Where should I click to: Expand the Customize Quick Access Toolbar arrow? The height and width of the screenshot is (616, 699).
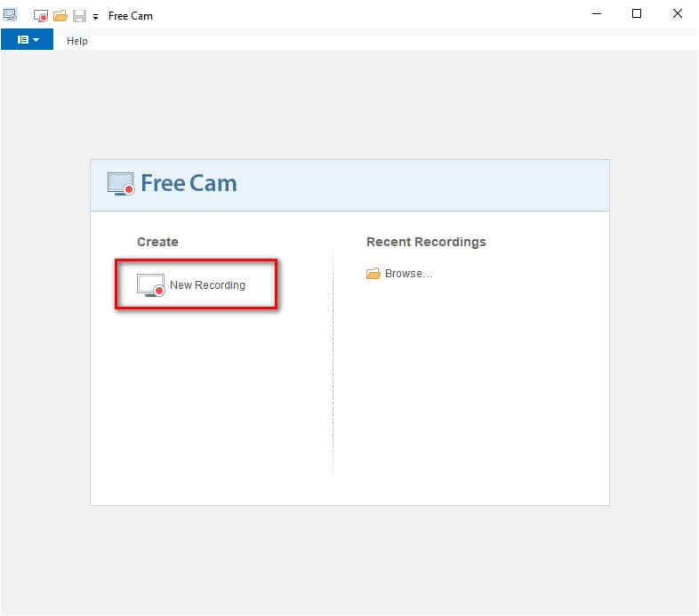click(95, 16)
